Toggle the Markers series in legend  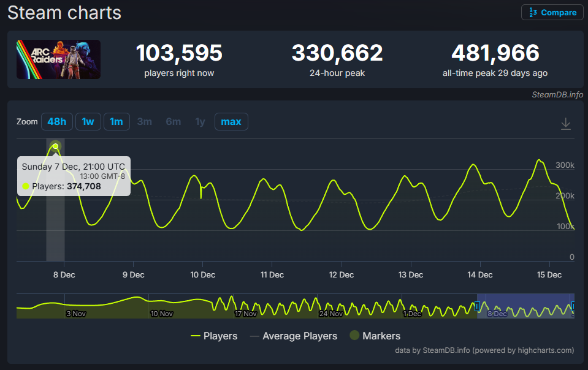[375, 336]
